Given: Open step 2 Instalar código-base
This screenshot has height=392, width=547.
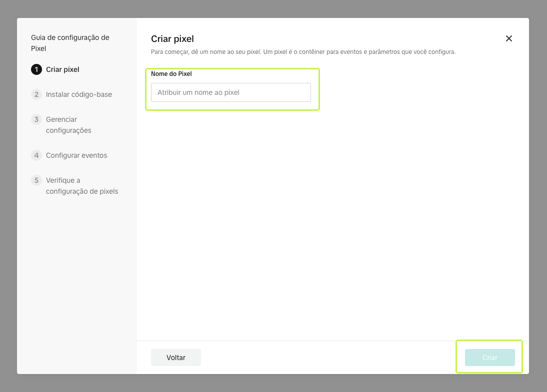Looking at the screenshot, I should point(71,94).
